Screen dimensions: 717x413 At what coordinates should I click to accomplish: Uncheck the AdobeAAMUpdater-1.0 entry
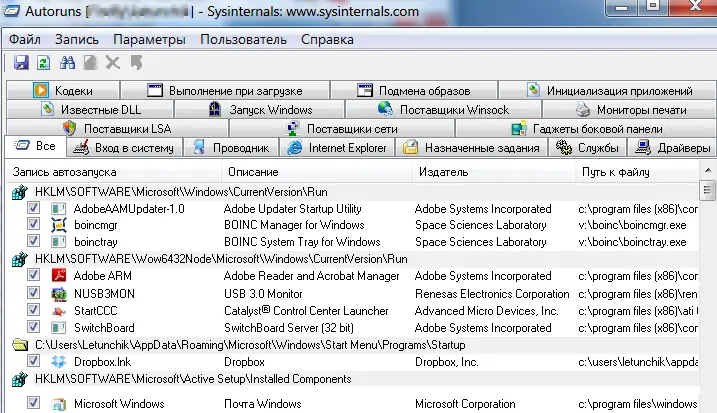(33, 208)
